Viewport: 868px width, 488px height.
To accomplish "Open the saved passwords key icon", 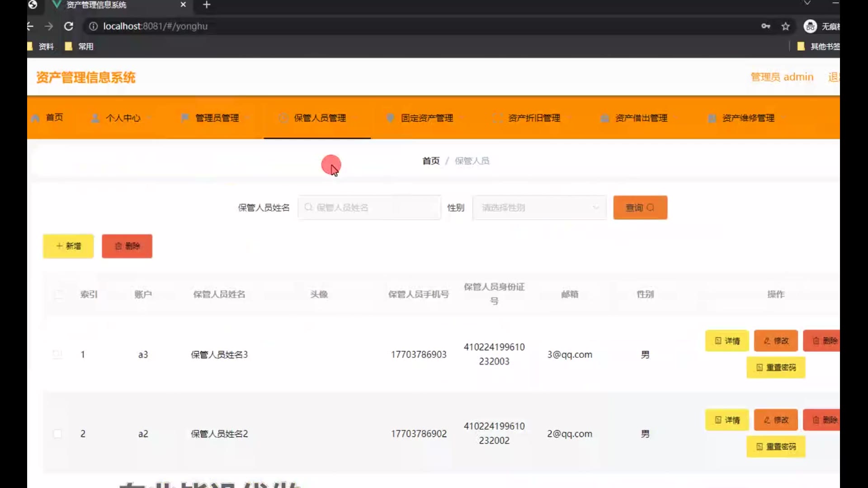I will [765, 26].
